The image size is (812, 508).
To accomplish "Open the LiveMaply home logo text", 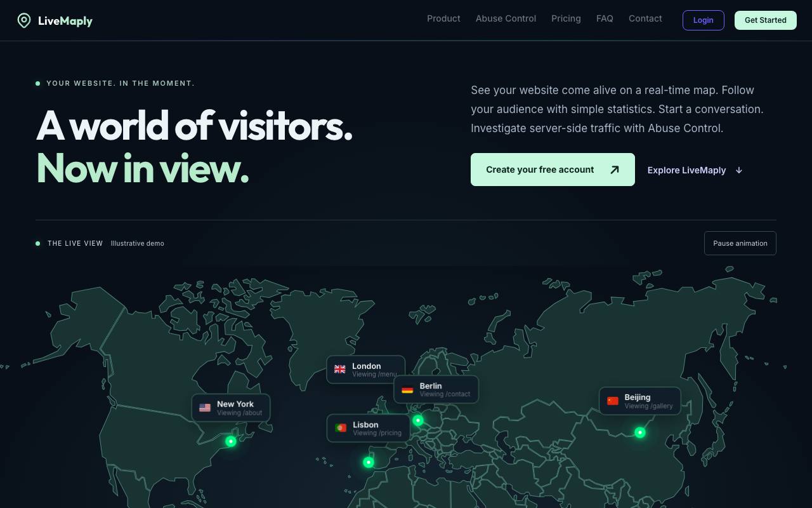I will (x=65, y=21).
